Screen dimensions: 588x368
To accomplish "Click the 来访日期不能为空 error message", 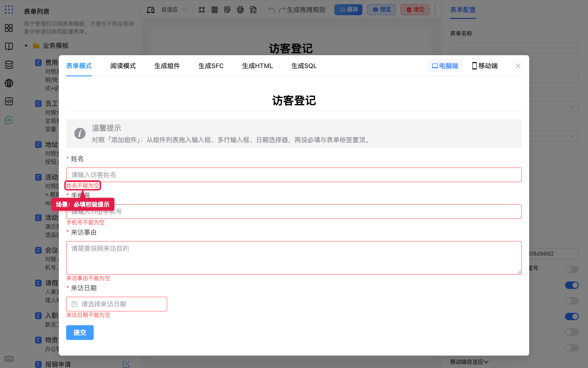I will click(x=88, y=315).
